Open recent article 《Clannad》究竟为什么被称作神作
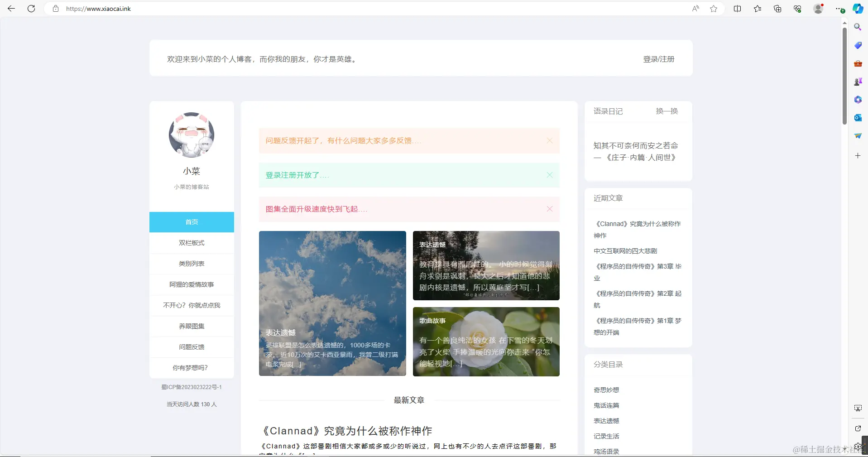 [x=638, y=230]
